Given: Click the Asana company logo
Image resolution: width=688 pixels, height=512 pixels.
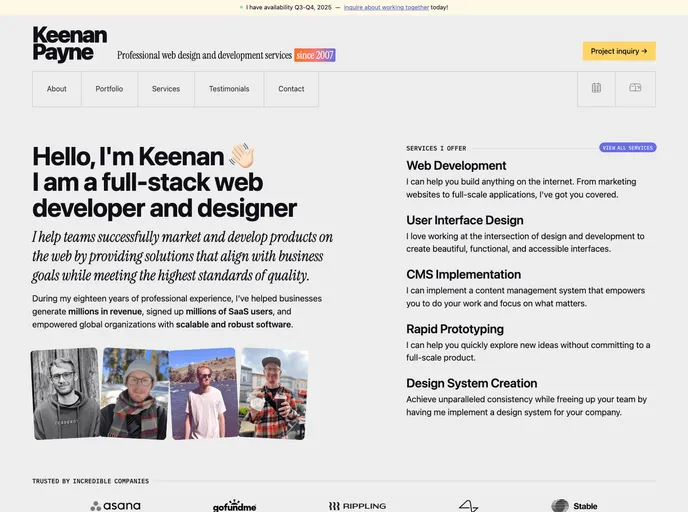Looking at the screenshot, I should (115, 506).
